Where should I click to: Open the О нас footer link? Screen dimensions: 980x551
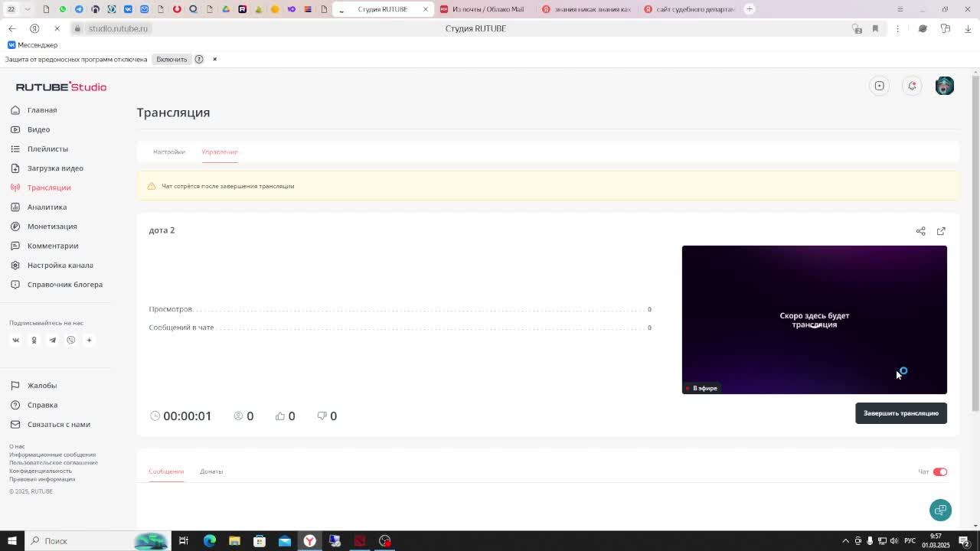17,446
